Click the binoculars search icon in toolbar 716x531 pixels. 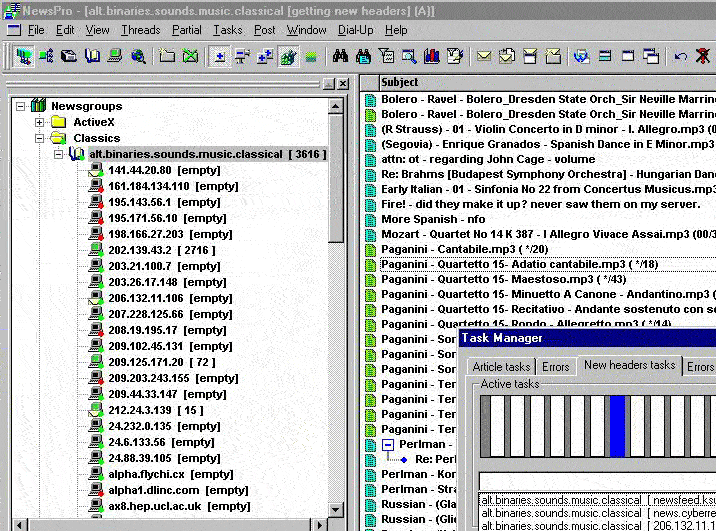340,56
